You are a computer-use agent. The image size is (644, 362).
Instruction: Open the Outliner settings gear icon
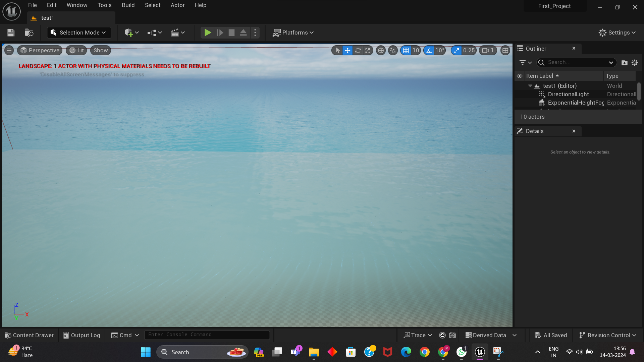click(635, 62)
